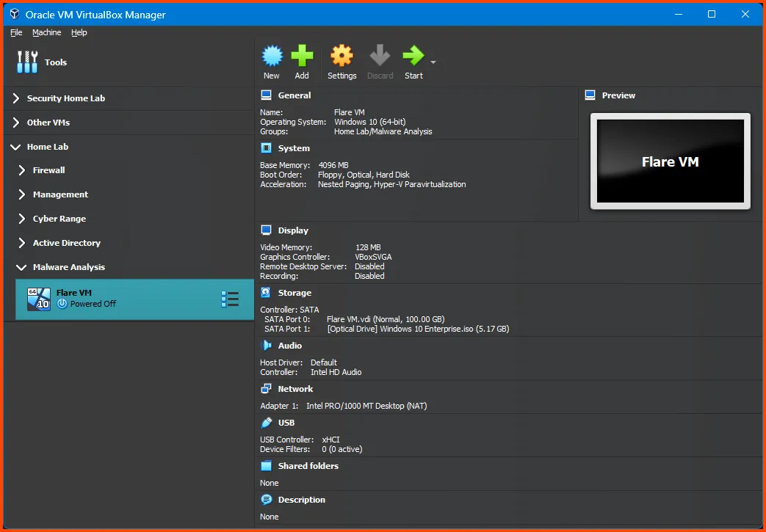Expand the Active Directory subgroup chevron
Screen dimensions: 766x532
tap(21, 243)
